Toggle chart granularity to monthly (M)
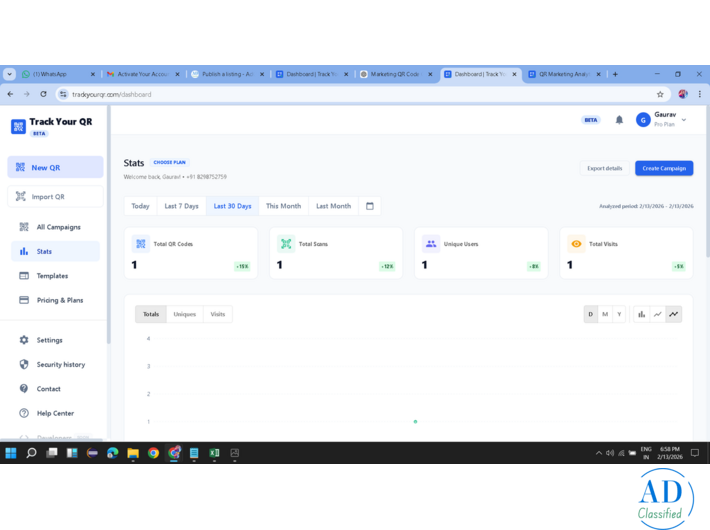Screen dimensions: 710x530 coord(605,314)
